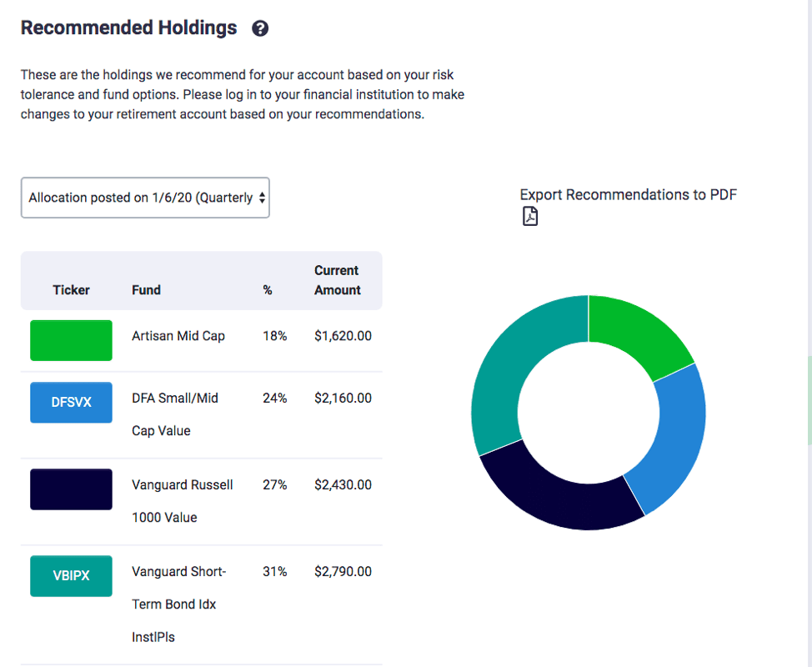Image resolution: width=812 pixels, height=667 pixels.
Task: Click the Ticker column header
Action: [x=71, y=289]
